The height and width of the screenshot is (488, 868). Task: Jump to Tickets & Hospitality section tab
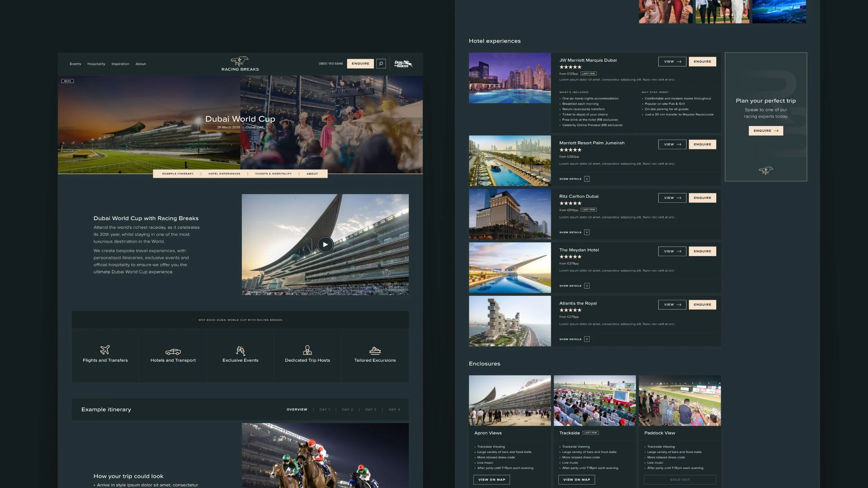point(273,174)
